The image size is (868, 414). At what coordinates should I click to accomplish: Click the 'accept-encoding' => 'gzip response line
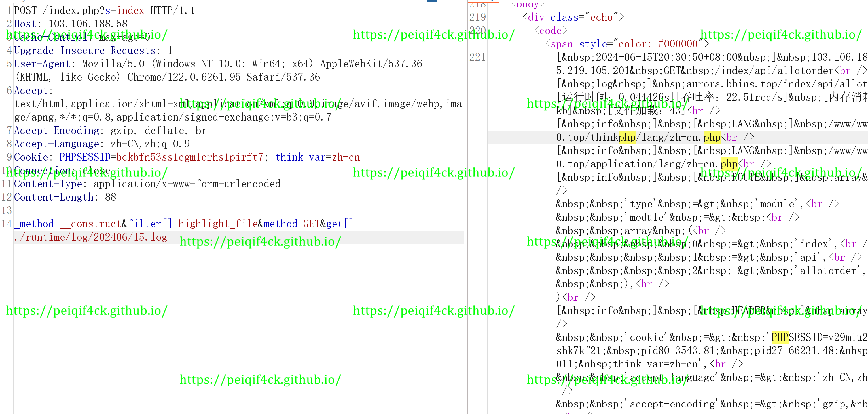[712, 404]
